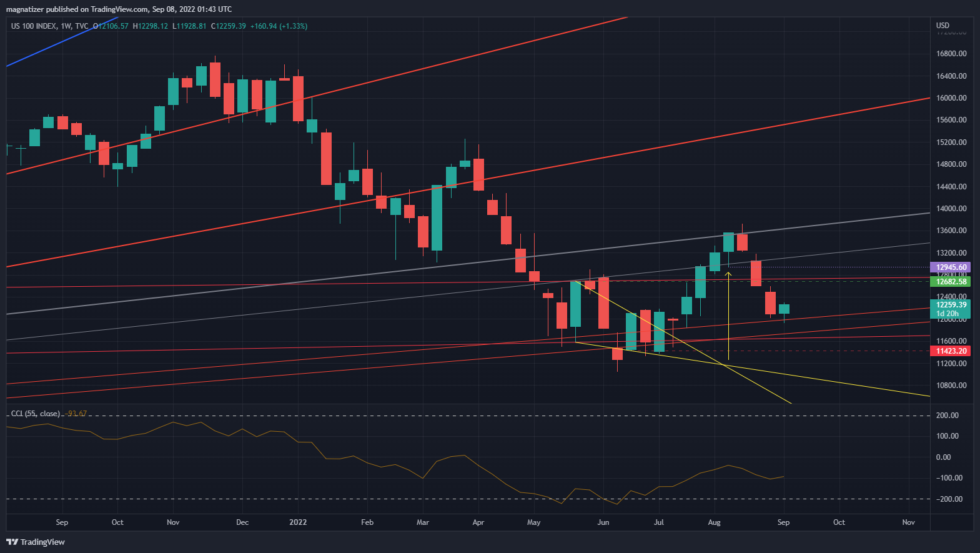Click the 14000.00 price axis label
The width and height of the screenshot is (980, 553).
[951, 209]
